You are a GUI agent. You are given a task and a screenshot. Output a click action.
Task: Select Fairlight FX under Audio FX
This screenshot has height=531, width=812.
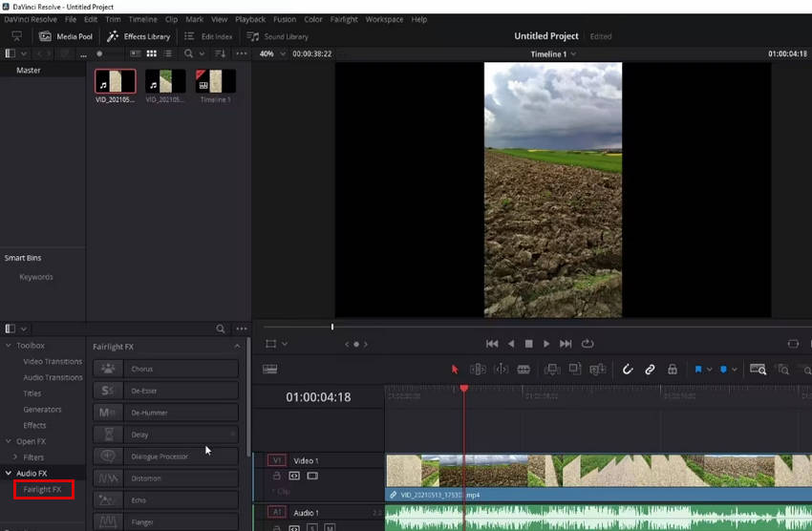(42, 489)
